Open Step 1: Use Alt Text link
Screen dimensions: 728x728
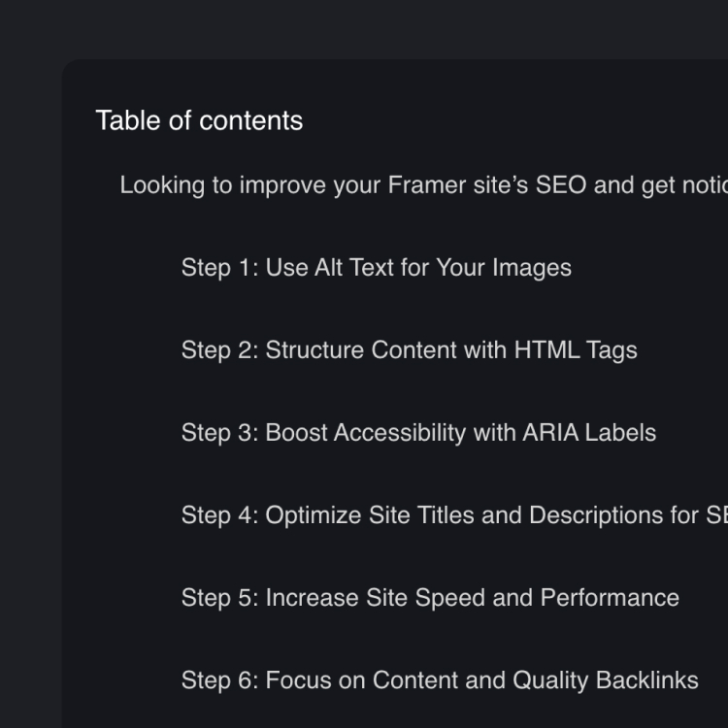(x=376, y=267)
